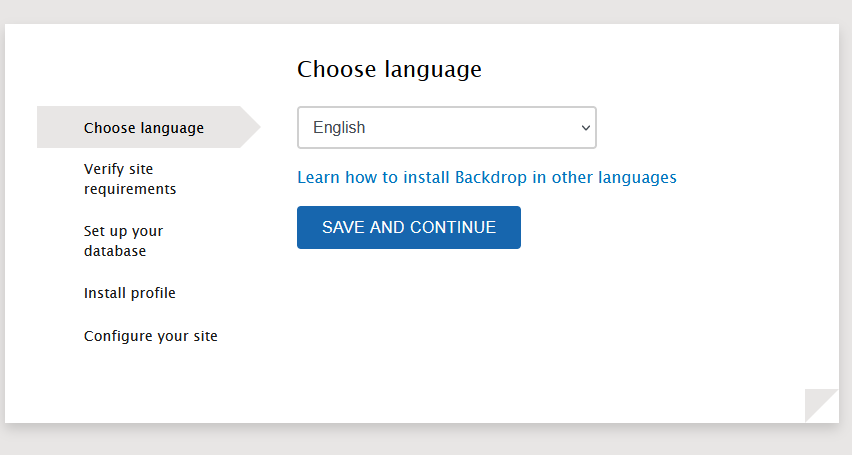Click the chevron arrow on language selector

(586, 128)
